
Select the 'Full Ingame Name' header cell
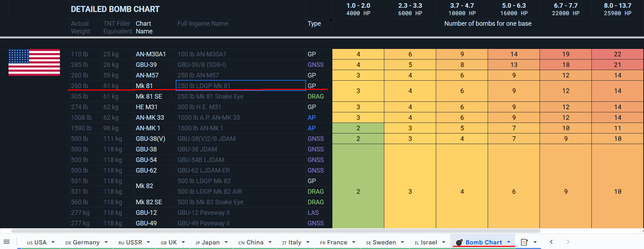click(x=241, y=27)
